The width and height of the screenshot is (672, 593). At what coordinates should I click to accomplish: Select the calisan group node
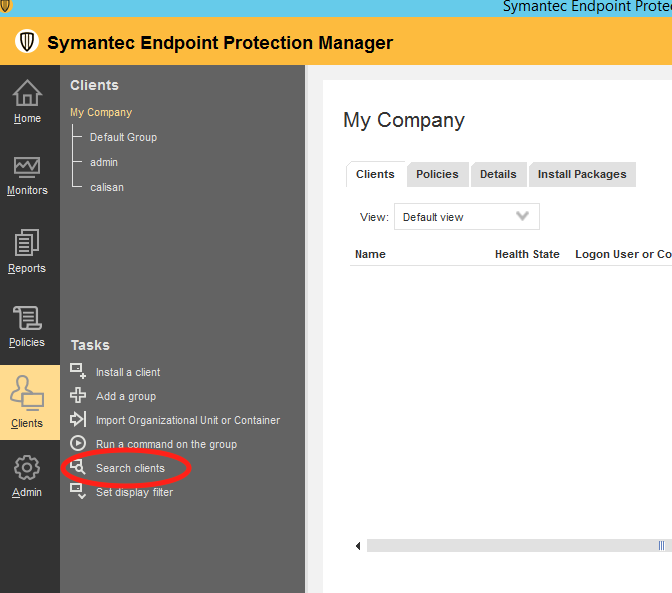[107, 187]
